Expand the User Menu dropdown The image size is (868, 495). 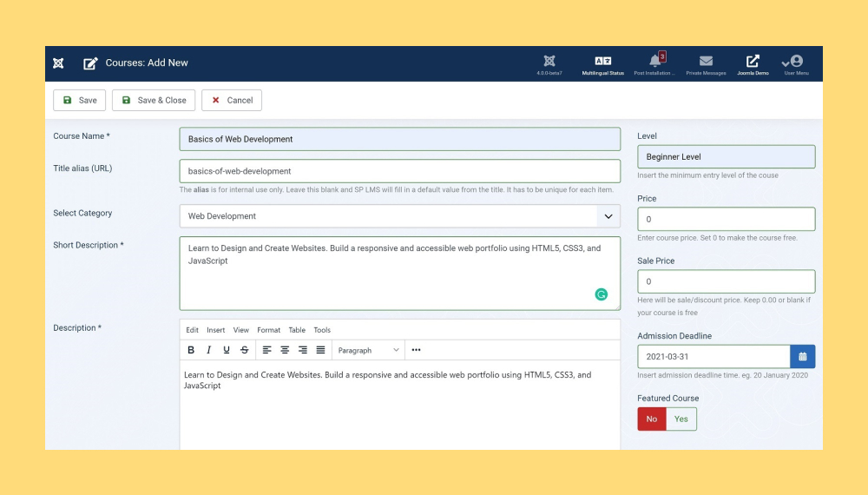pyautogui.click(x=795, y=63)
